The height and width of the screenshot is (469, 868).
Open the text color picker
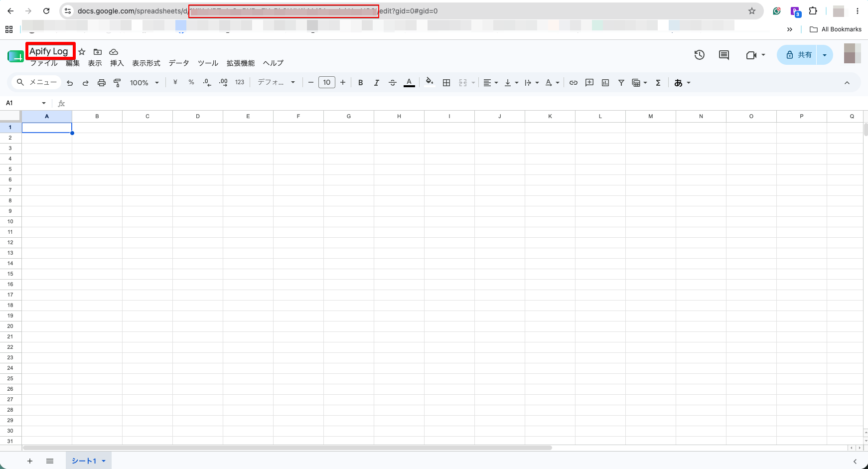pyautogui.click(x=409, y=83)
